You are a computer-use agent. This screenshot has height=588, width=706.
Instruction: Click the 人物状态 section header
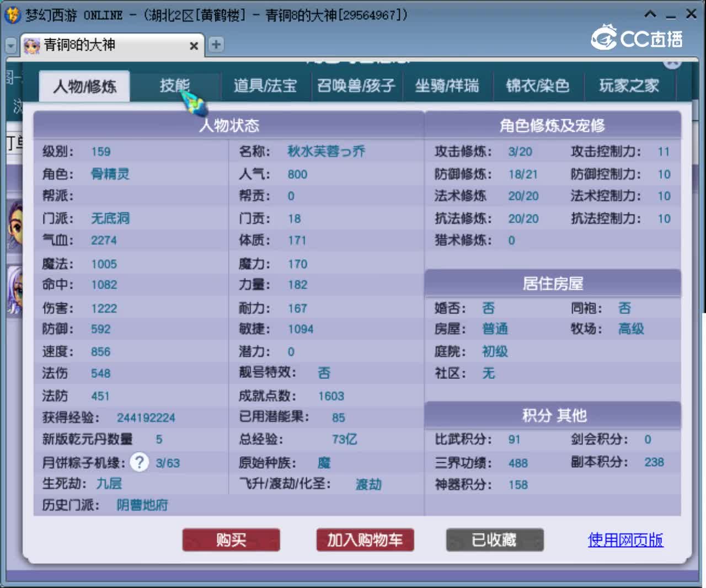(x=229, y=125)
